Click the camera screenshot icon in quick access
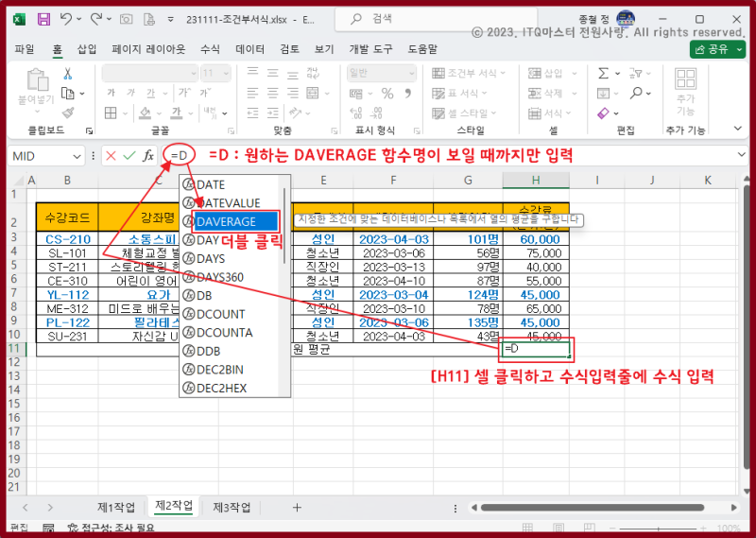The width and height of the screenshot is (756, 538). click(x=127, y=19)
